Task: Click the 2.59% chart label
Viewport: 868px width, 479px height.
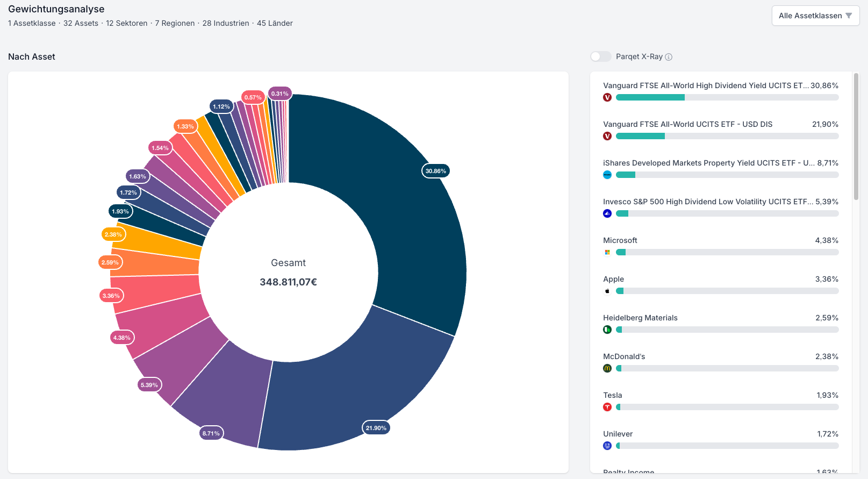Action: tap(110, 262)
